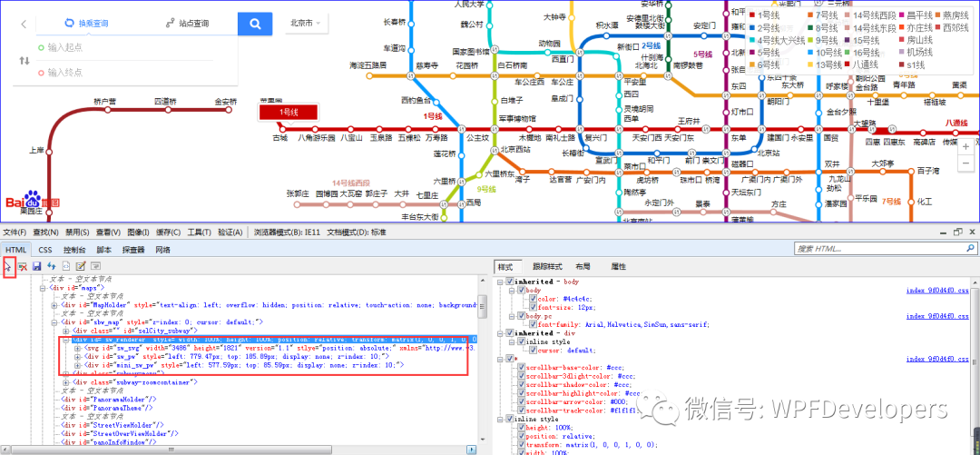980x455 pixels.
Task: Click the 输入终点 destination field
Action: pos(125,73)
